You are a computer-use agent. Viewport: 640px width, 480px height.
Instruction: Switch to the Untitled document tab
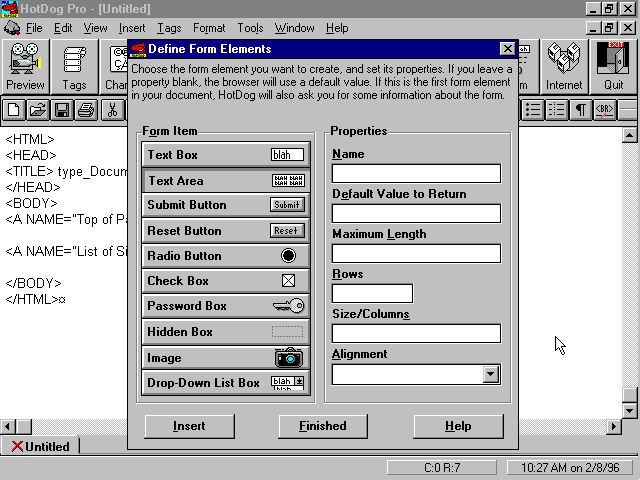[41, 447]
